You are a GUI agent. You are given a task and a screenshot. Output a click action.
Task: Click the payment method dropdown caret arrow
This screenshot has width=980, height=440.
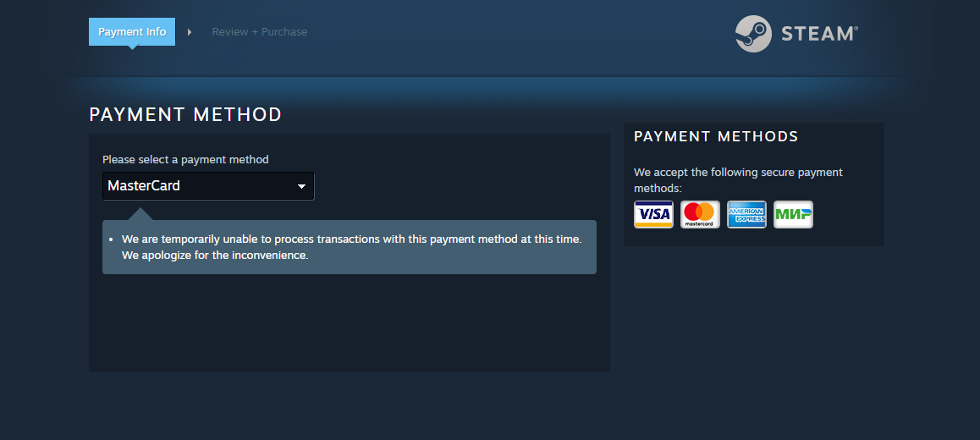[x=301, y=186]
